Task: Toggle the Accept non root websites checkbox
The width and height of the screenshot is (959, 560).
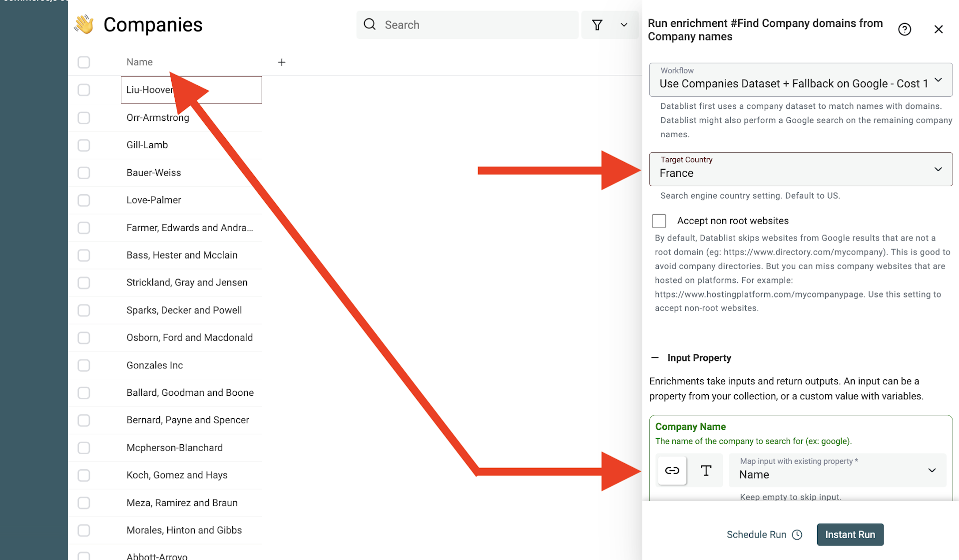Action: pos(660,220)
